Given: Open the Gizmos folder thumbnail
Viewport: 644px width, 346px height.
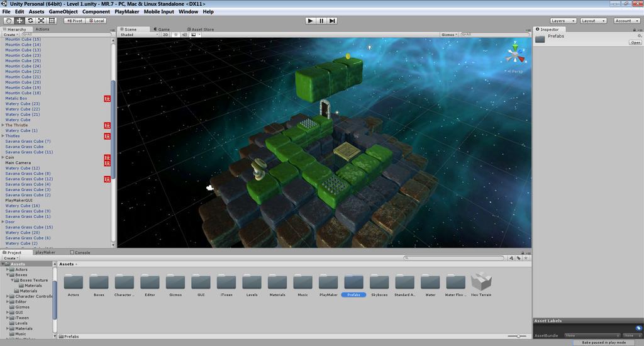Looking at the screenshot, I should [x=175, y=282].
